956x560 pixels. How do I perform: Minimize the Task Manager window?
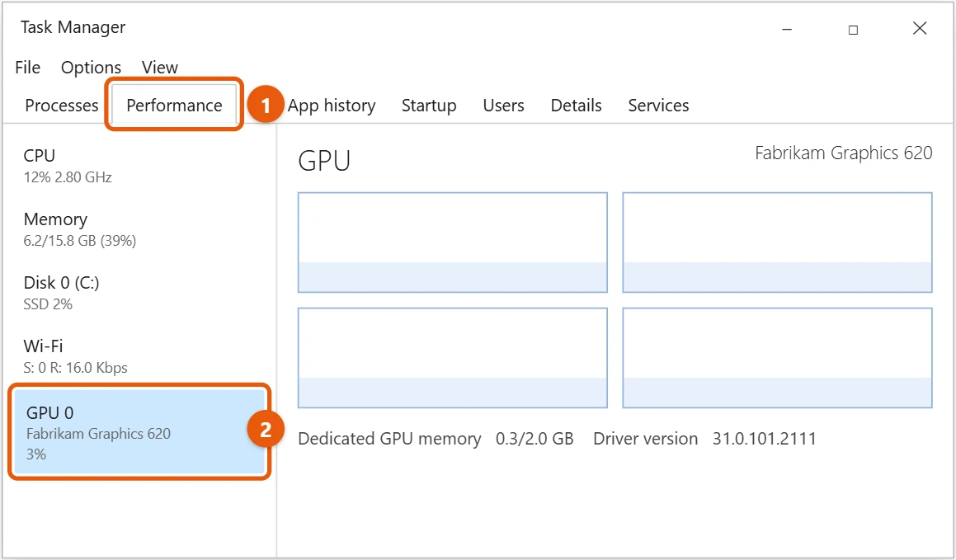[787, 29]
